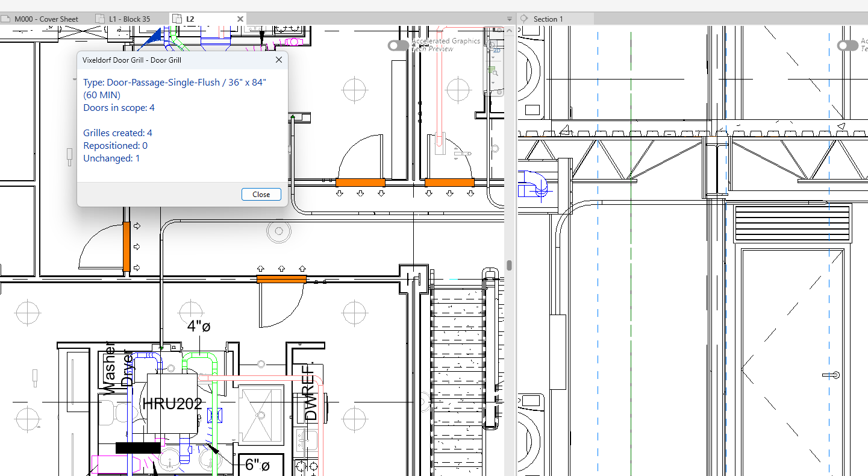The image size is (868, 476).
Task: Click the "Type: Door-Passage-Single-Flush" text line
Action: 175,82
